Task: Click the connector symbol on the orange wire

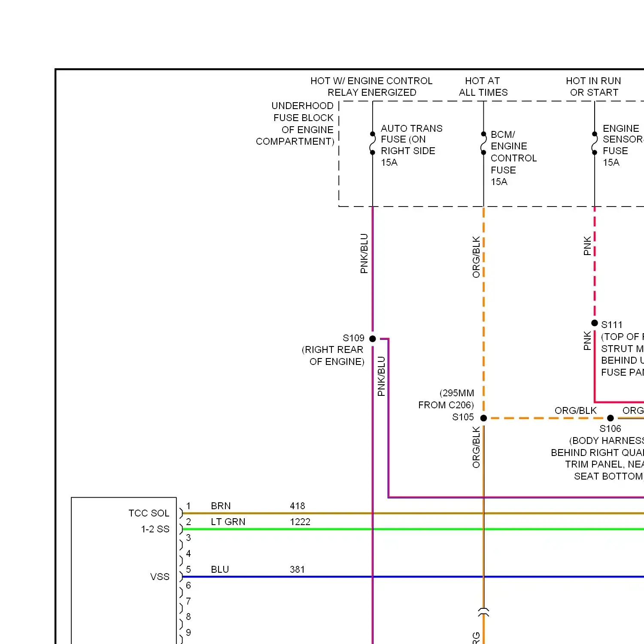Action: [483, 612]
